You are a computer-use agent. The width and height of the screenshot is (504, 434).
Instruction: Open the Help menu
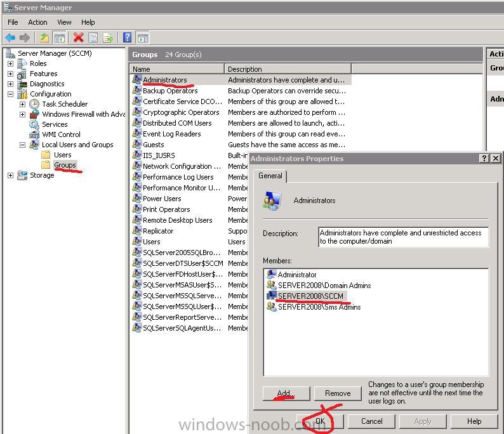[88, 22]
